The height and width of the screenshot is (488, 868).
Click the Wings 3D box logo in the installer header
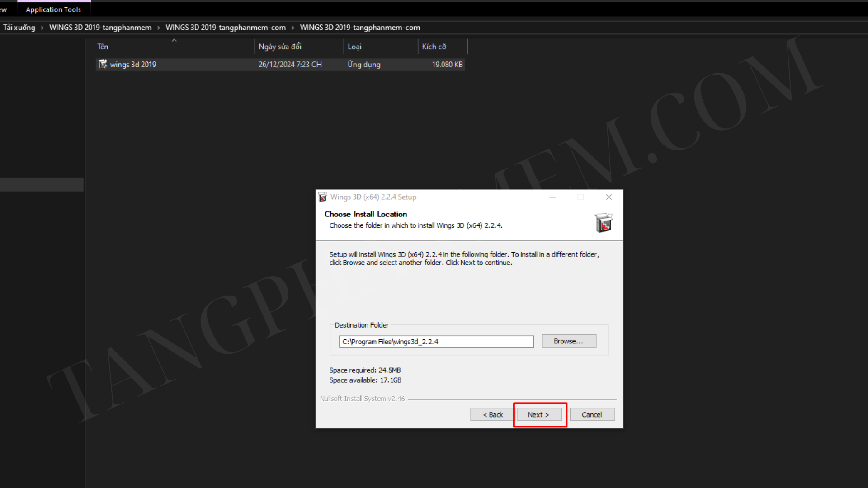click(x=603, y=223)
